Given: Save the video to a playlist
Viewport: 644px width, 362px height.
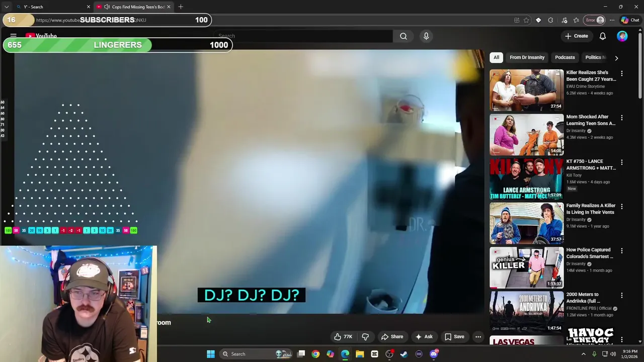Looking at the screenshot, I should (454, 337).
